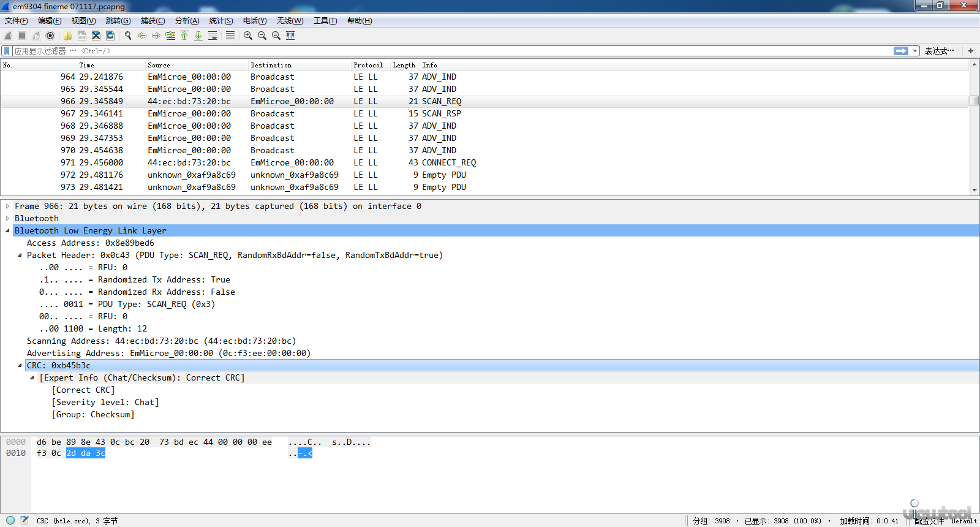This screenshot has width=980, height=527.
Task: Select packet 964 ADV_IND row
Action: click(x=484, y=77)
